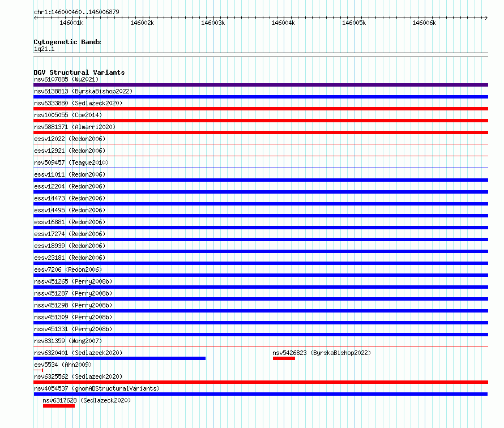Open nssv451298 (Perry2008b) label
The width and height of the screenshot is (504, 428).
73,305
